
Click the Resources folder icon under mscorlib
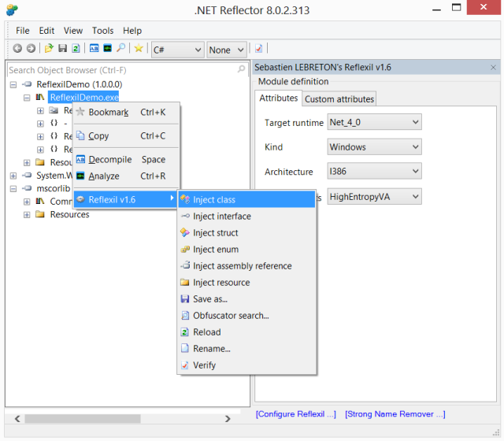tap(40, 214)
